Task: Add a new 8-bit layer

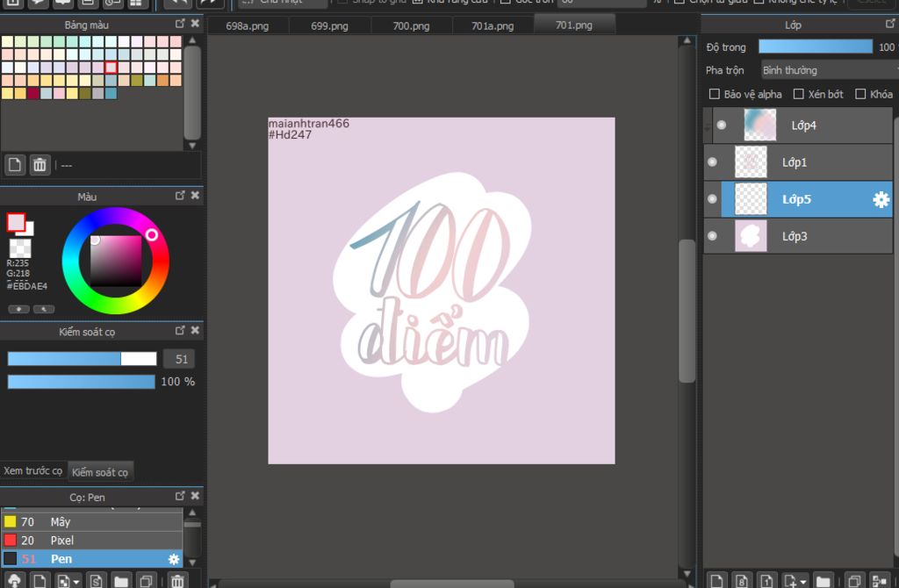Action: [x=741, y=581]
